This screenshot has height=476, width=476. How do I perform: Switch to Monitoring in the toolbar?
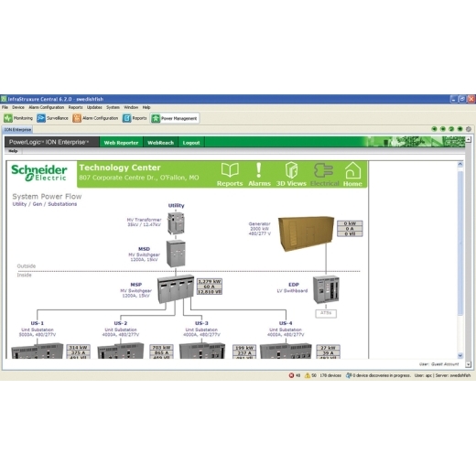pyautogui.click(x=18, y=118)
